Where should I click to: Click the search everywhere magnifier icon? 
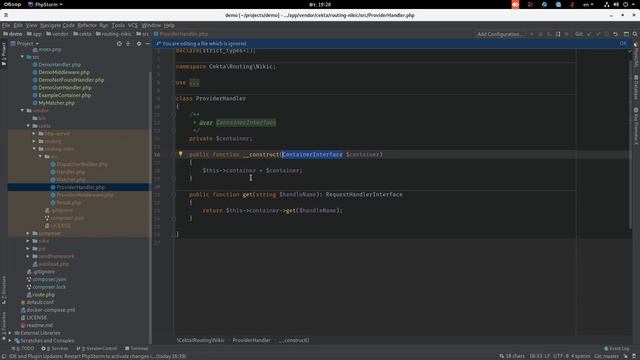click(x=635, y=34)
